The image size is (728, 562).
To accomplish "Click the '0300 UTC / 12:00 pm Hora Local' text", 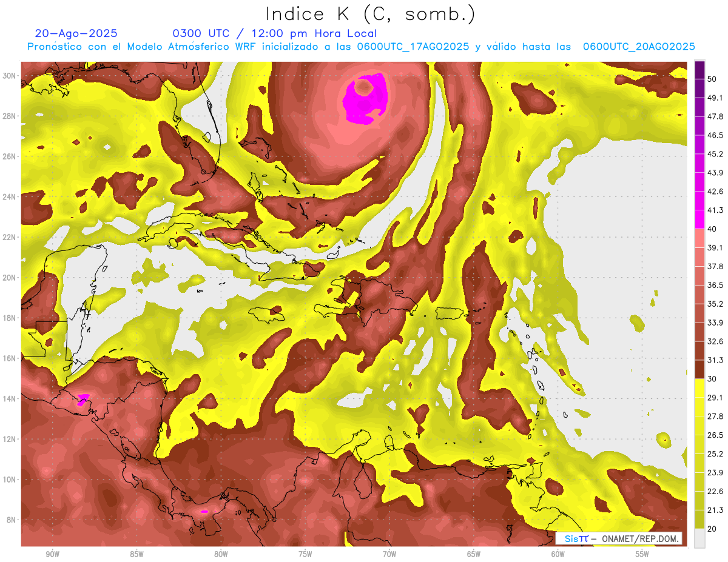I will 275,33.
